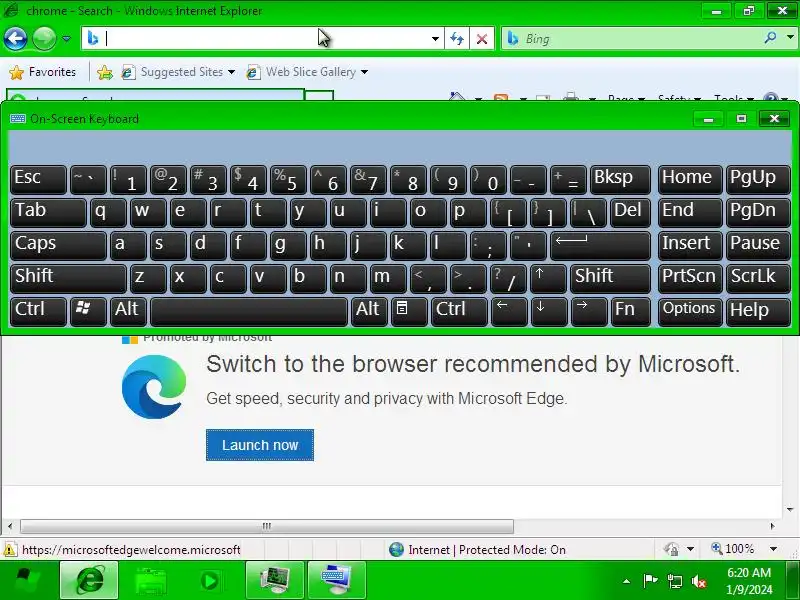Click the browser Back arrow button
Viewport: 800px width, 600px height.
point(15,38)
